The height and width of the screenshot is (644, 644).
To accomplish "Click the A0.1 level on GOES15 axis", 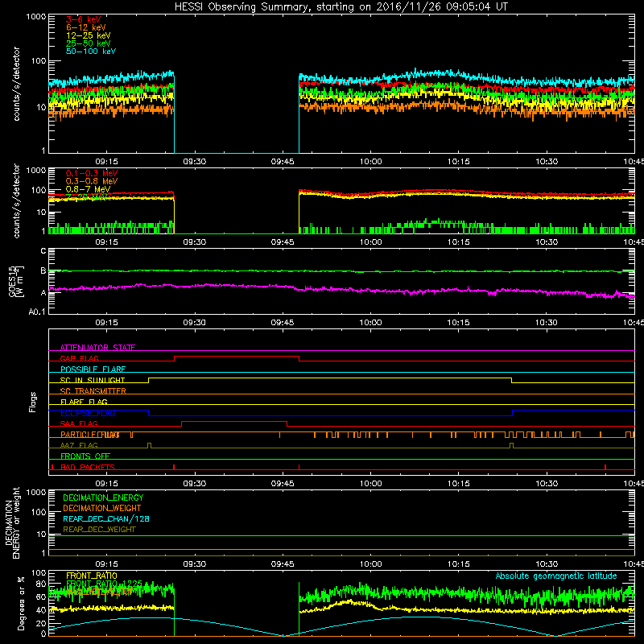I will (x=37, y=312).
